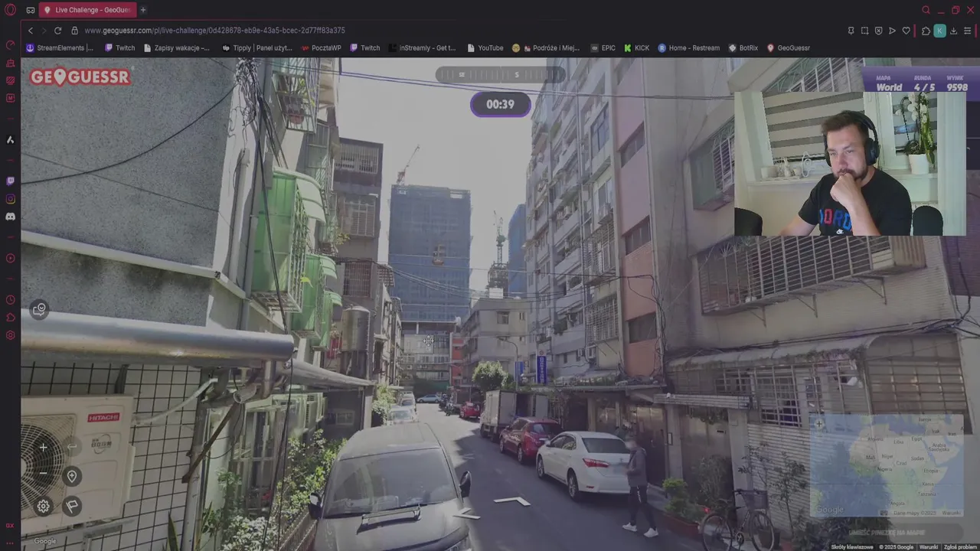Go back in browser history
Viewport: 980px width, 551px height.
[31, 31]
